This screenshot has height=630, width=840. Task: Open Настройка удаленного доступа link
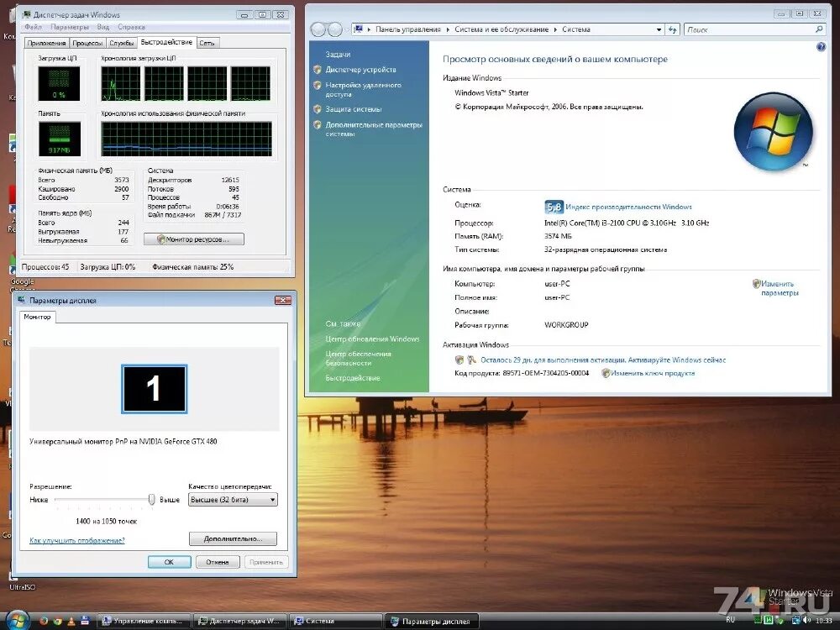click(363, 90)
